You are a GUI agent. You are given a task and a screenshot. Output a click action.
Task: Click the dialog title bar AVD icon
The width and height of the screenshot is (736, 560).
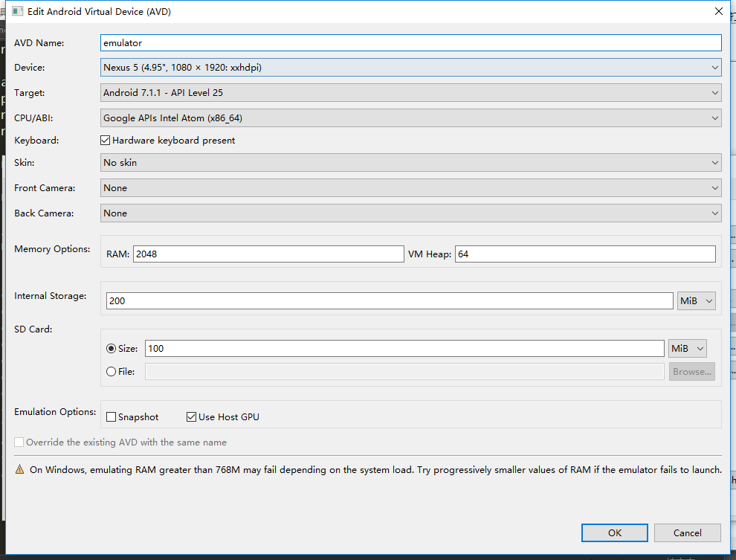click(x=17, y=11)
